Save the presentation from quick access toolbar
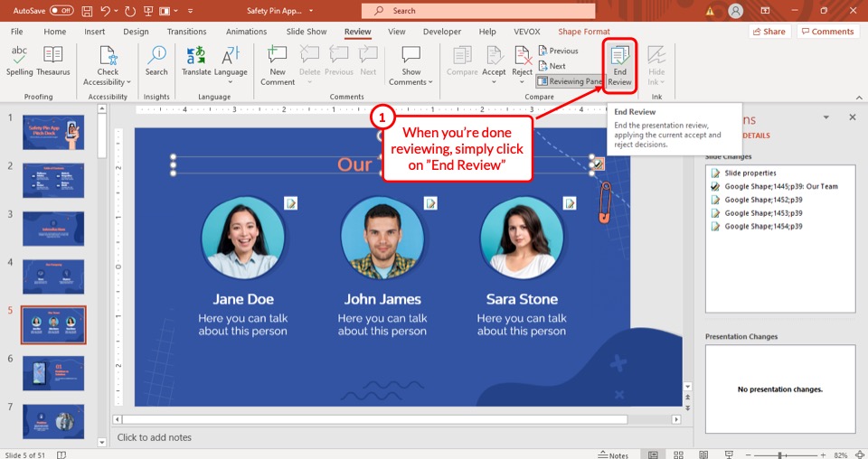The image size is (868, 459). 87,11
